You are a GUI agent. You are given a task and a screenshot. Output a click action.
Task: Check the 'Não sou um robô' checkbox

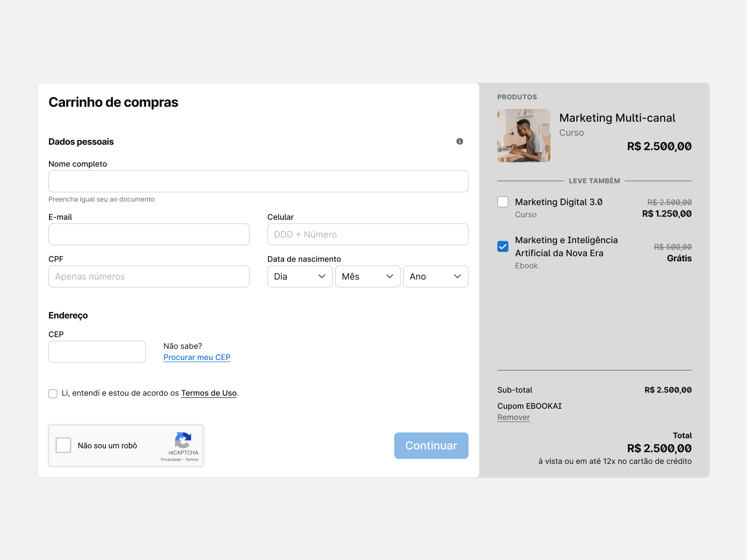pyautogui.click(x=63, y=445)
